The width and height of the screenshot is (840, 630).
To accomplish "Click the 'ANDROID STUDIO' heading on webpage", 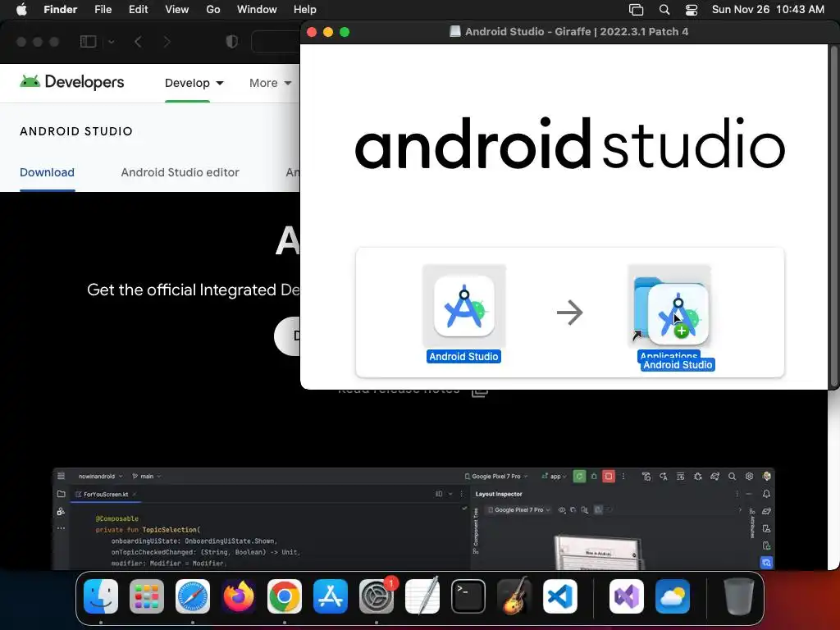I will [76, 131].
